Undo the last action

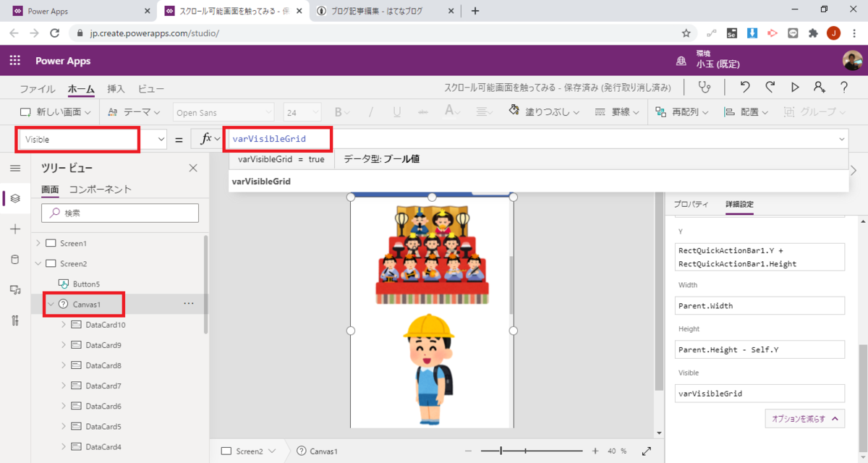[x=745, y=88]
